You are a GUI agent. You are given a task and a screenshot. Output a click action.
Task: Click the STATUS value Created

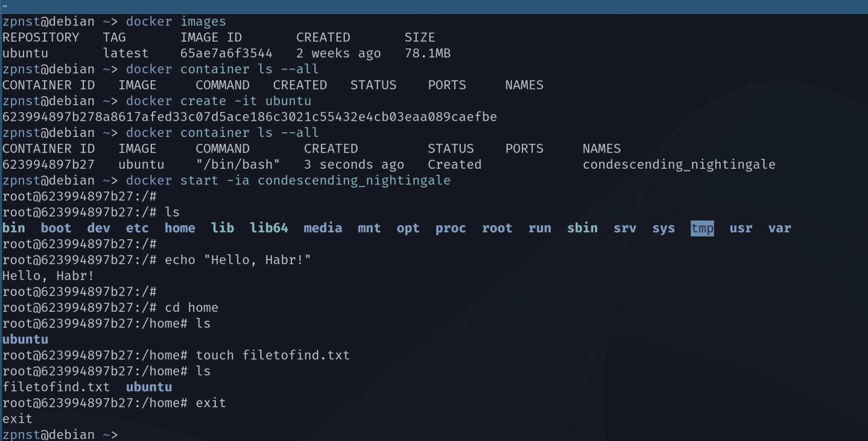(x=455, y=165)
